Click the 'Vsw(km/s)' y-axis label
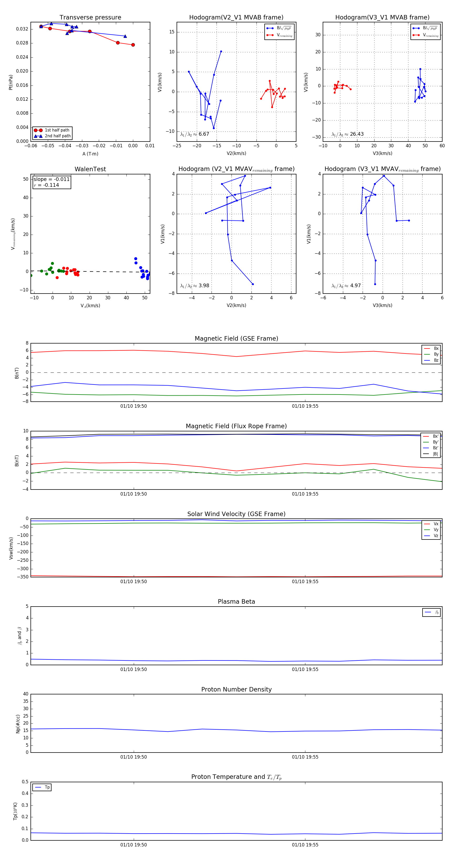This screenshot has width=473, height=868. click(x=11, y=548)
